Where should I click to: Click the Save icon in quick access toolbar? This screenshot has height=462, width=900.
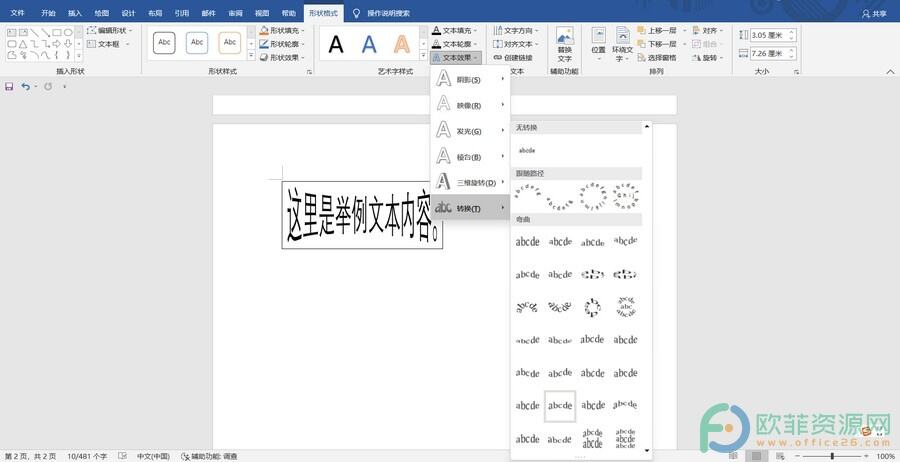coord(9,87)
